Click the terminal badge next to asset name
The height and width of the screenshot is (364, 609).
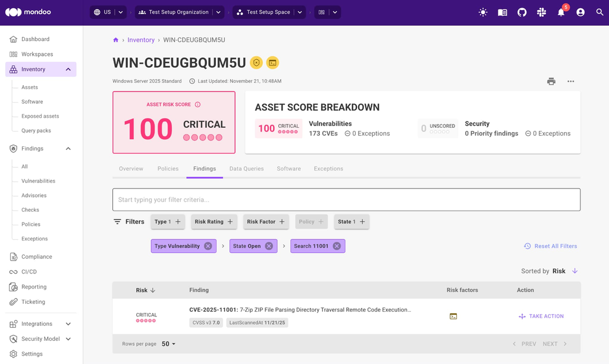pyautogui.click(x=273, y=61)
